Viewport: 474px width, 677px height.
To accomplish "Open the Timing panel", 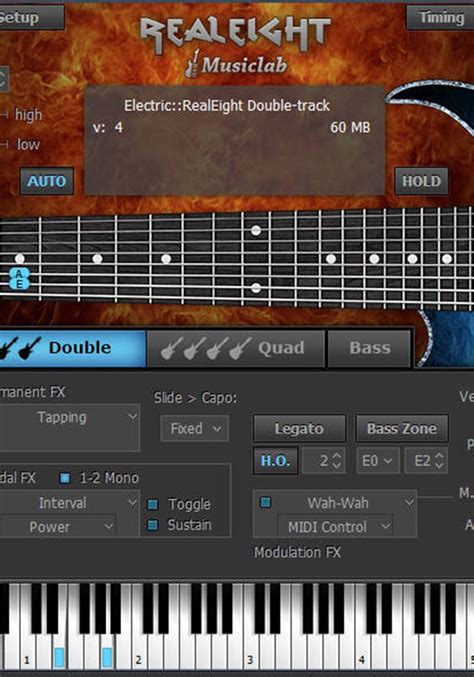I will click(440, 17).
